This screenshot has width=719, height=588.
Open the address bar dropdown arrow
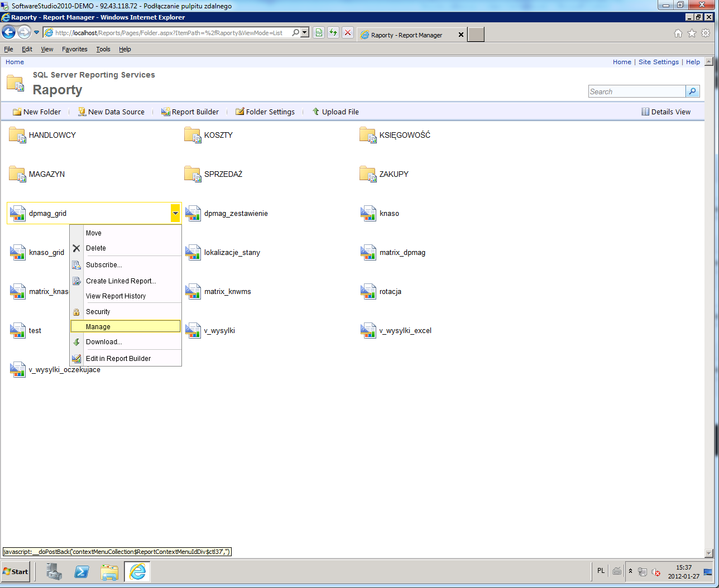(305, 33)
